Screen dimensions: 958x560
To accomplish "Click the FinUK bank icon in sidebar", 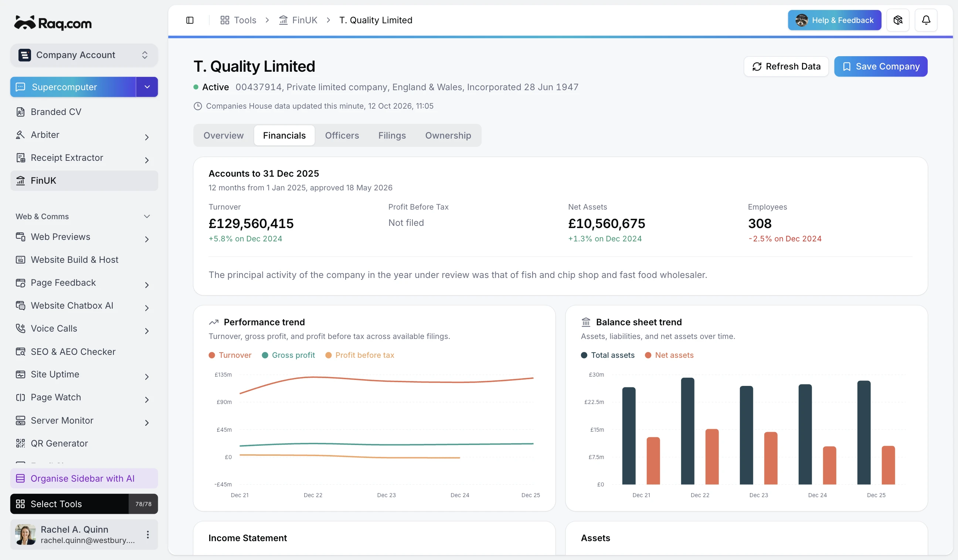I will (x=21, y=181).
